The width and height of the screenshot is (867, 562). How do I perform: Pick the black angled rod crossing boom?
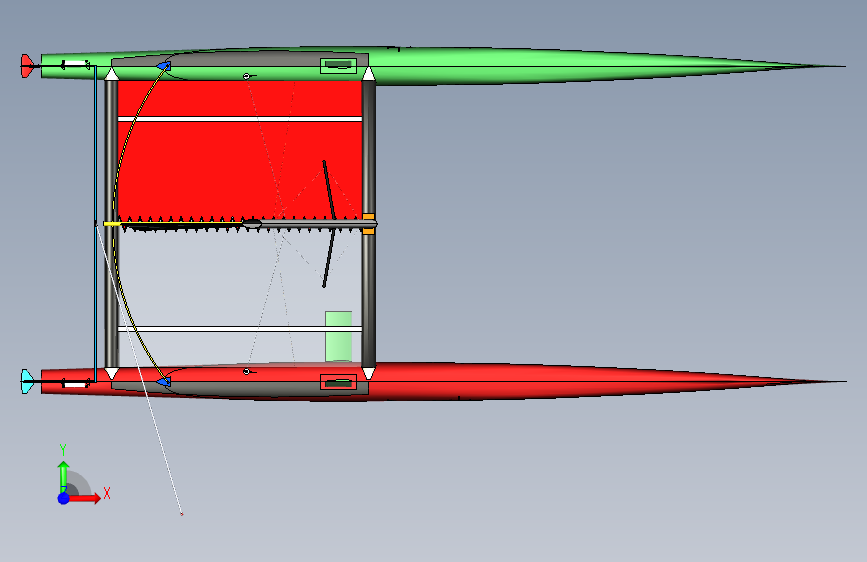[330, 224]
